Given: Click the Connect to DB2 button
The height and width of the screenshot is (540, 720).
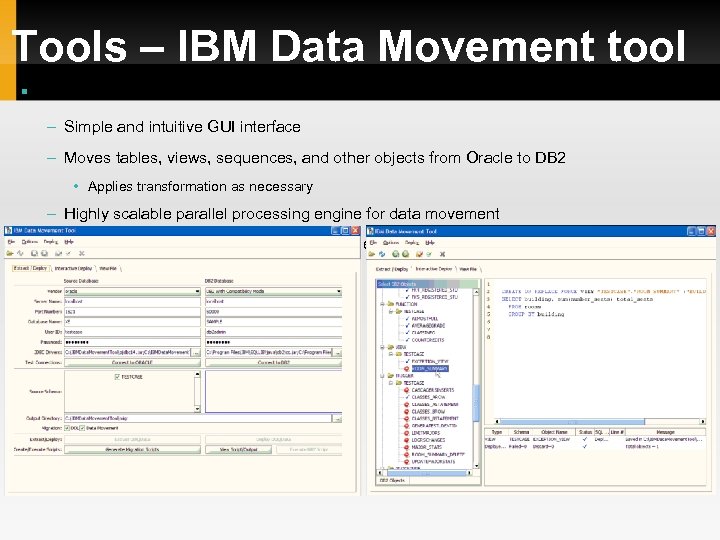Looking at the screenshot, I should pos(274,362).
